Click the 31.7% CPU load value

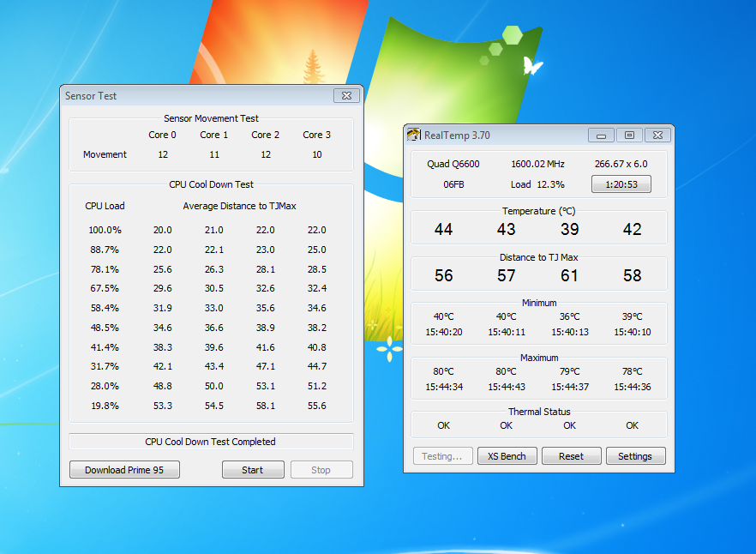click(105, 366)
